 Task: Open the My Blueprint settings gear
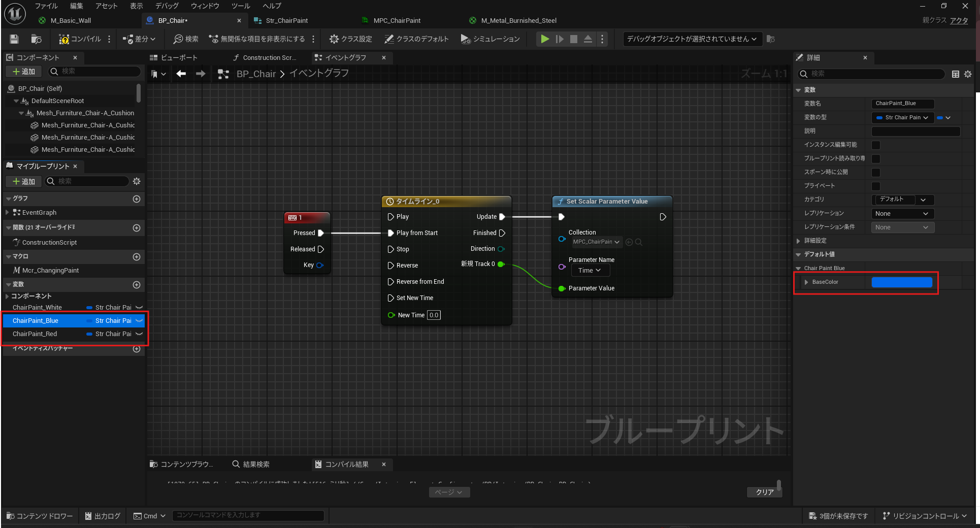[136, 181]
